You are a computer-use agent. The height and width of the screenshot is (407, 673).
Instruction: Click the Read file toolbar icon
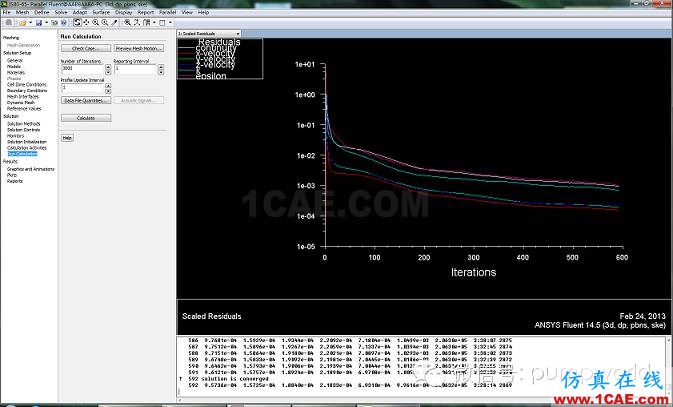(9, 22)
